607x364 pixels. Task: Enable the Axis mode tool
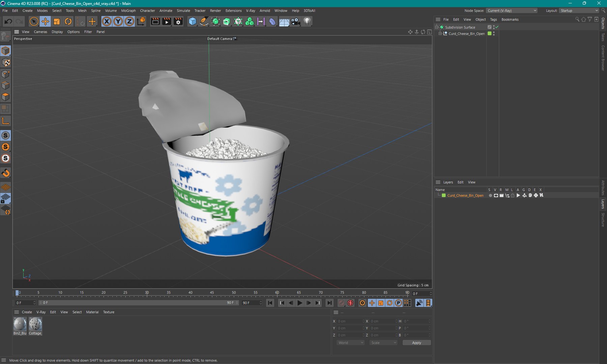pos(6,121)
